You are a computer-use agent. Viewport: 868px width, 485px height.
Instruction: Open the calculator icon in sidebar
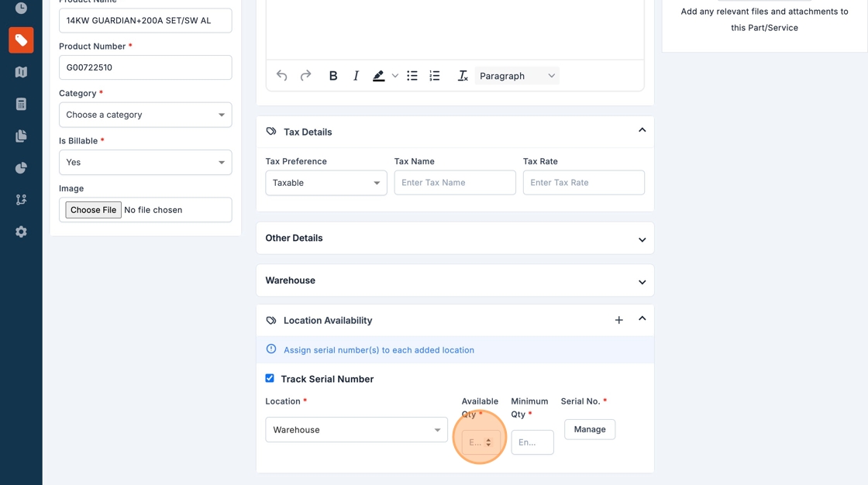[x=21, y=104]
